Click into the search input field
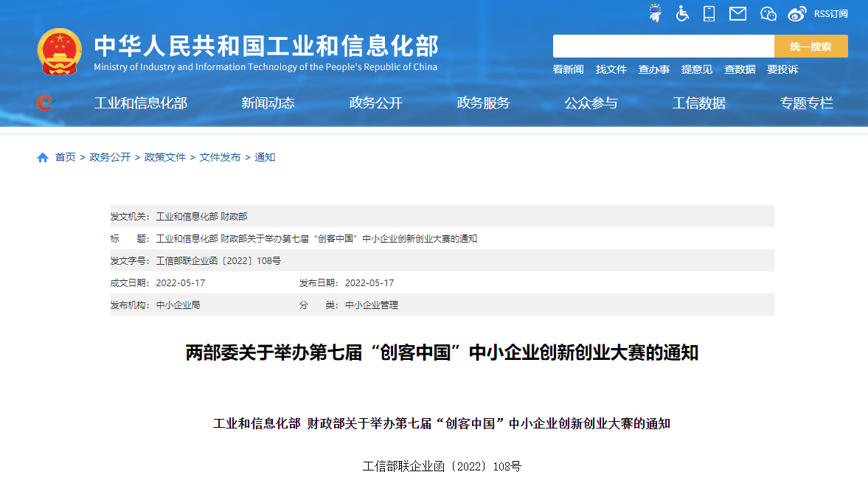The width and height of the screenshot is (868, 486). pyautogui.click(x=663, y=46)
